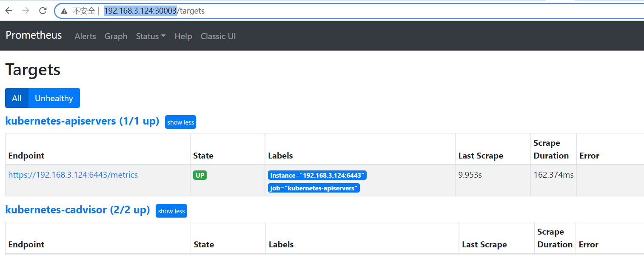Click Last Scrape header in cadvisor table
This screenshot has height=255, width=644.
(484, 244)
